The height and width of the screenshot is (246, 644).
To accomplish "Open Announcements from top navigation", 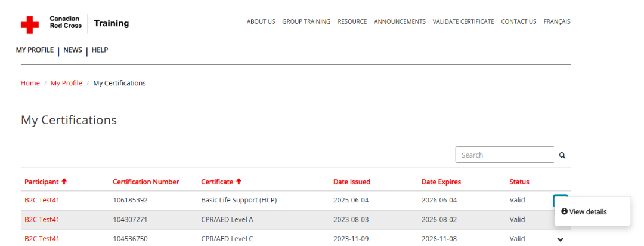I will coord(400,21).
